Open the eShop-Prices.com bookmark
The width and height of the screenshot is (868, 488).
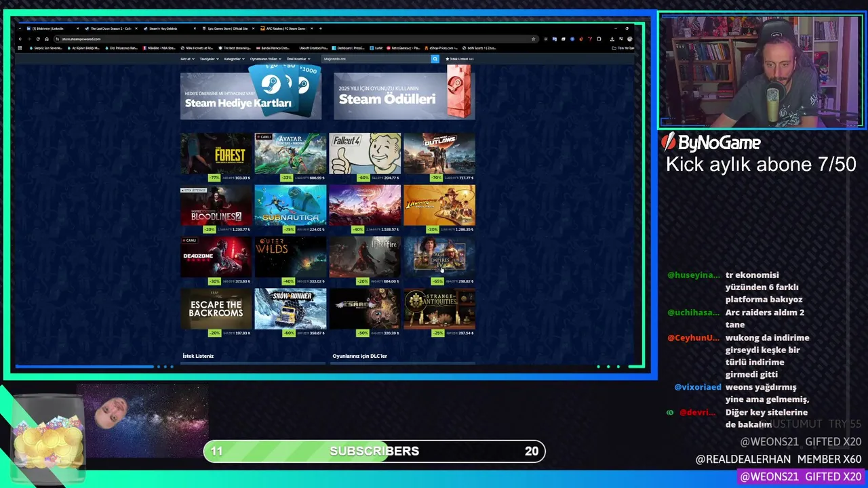point(441,48)
